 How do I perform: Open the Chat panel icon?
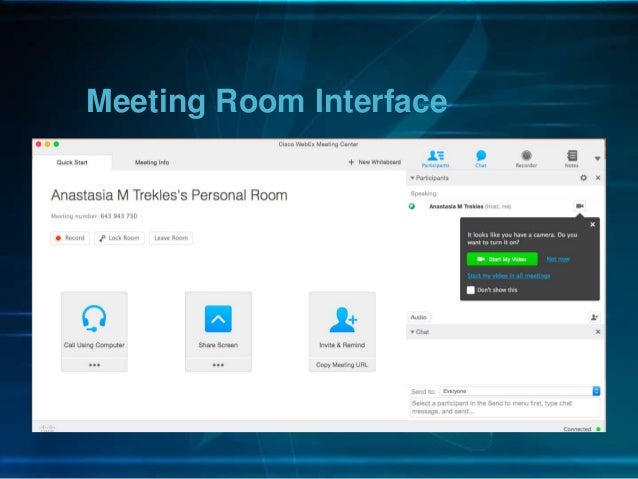(x=481, y=158)
